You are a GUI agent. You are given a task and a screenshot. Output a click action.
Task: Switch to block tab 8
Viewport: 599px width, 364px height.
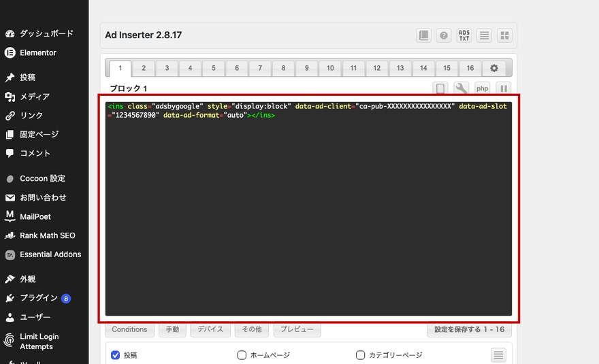pos(283,68)
